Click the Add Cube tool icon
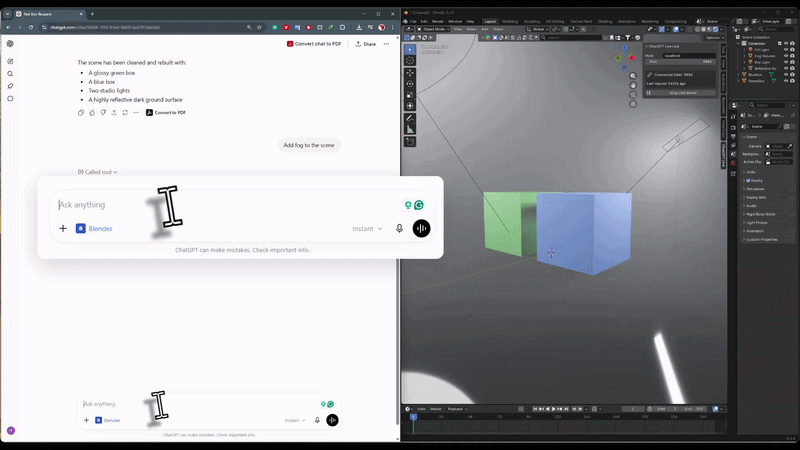 click(410, 141)
